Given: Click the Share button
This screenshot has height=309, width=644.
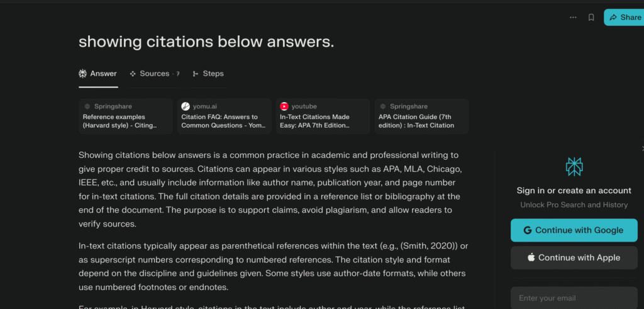Looking at the screenshot, I should point(623,18).
